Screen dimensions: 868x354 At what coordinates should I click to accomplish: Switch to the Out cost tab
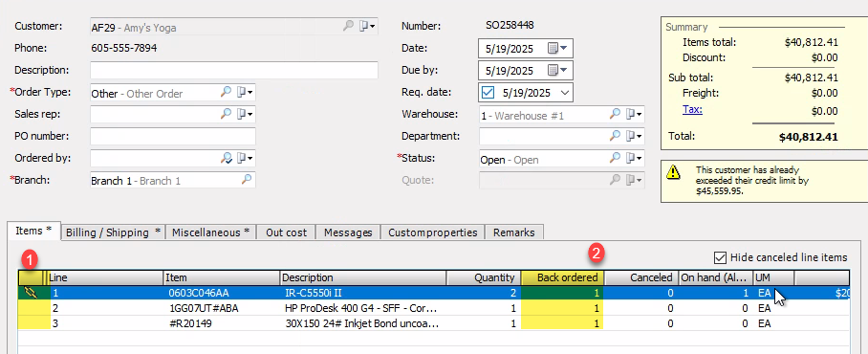coord(286,232)
